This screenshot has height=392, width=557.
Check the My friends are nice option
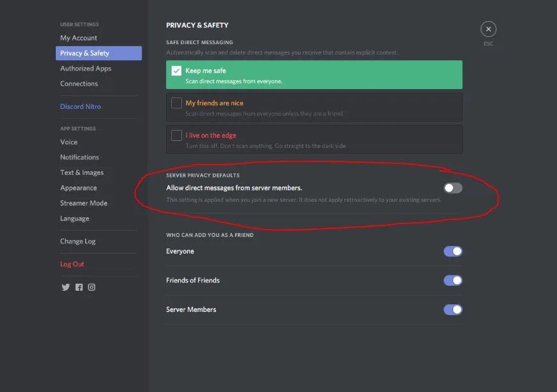(176, 103)
